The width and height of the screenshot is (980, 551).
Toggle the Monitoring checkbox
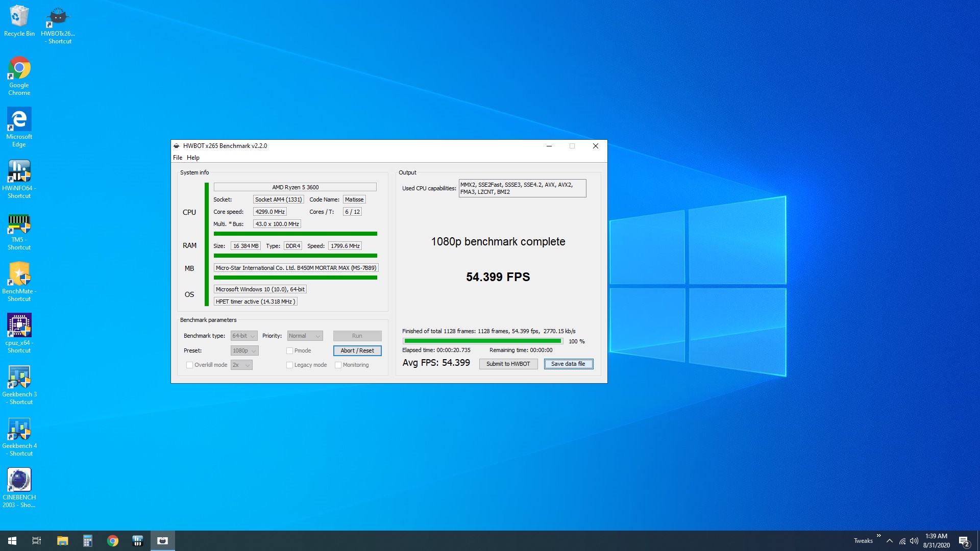tap(338, 365)
